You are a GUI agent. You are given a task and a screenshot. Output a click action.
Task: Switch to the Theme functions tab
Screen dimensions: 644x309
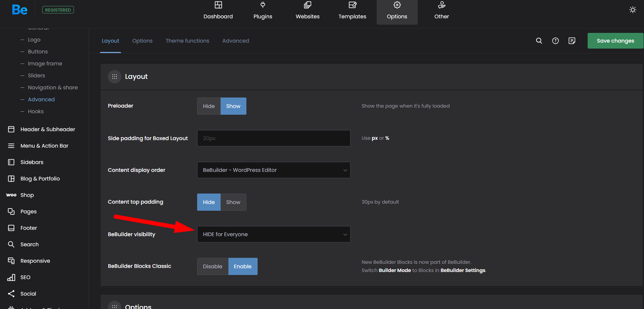click(187, 41)
